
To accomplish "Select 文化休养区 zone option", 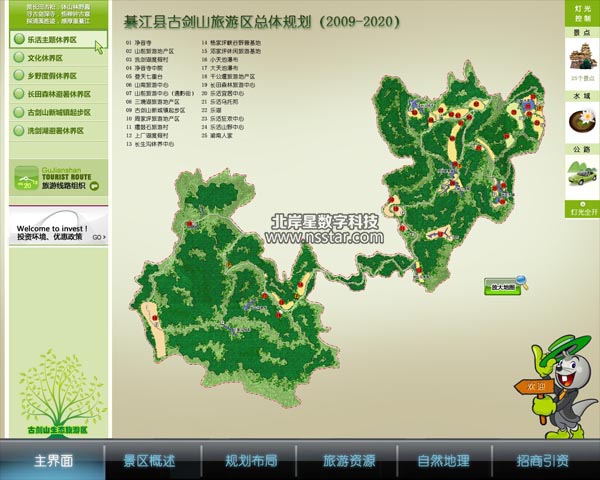I will coord(56,59).
